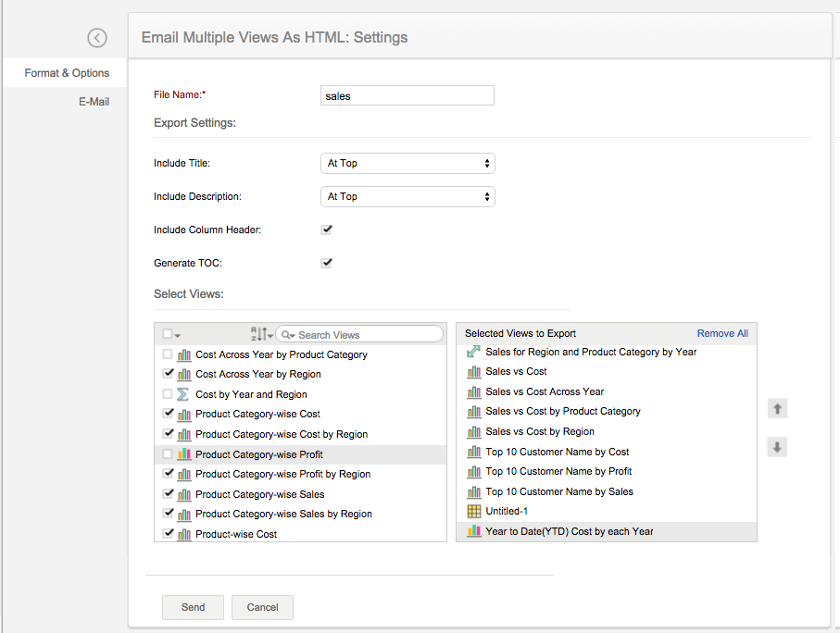The width and height of the screenshot is (840, 633).
Task: Click the Untitled-1 table icon
Action: [x=474, y=511]
